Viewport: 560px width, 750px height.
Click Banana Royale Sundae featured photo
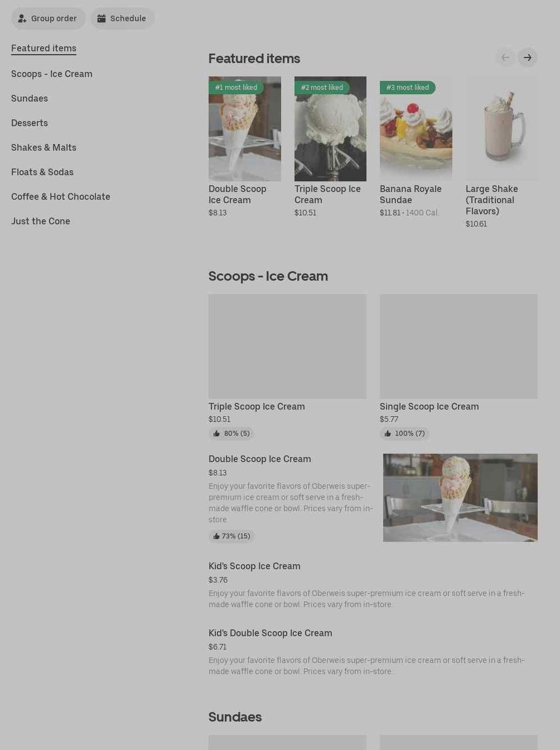tap(416, 129)
